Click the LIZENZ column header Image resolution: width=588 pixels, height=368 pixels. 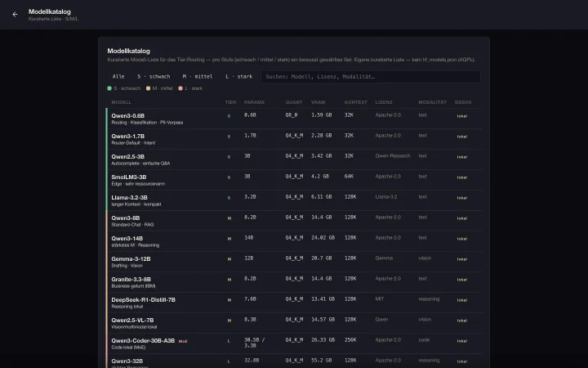point(384,102)
